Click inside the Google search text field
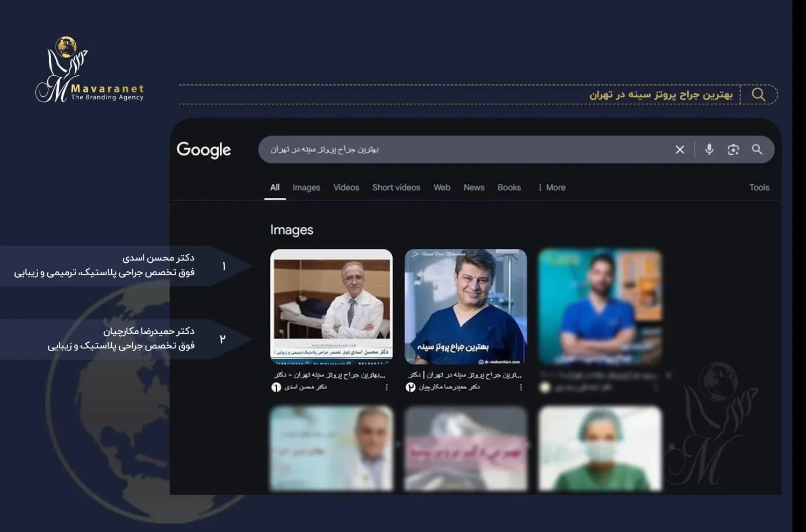The height and width of the screenshot is (532, 806). click(462, 149)
